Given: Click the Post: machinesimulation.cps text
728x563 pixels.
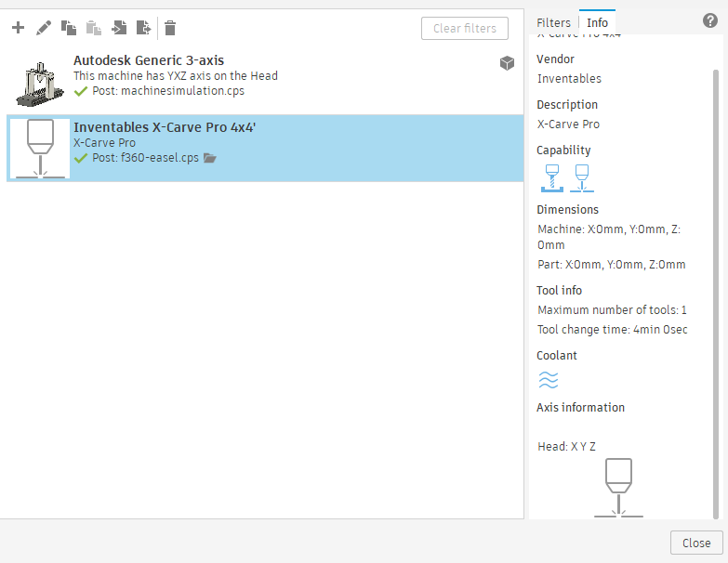Looking at the screenshot, I should [168, 91].
